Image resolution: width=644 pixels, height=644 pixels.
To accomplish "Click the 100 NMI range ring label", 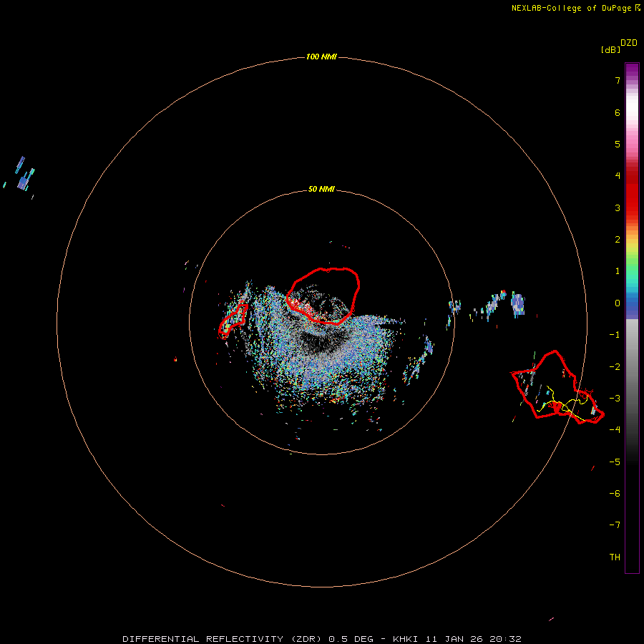I will coord(321,57).
